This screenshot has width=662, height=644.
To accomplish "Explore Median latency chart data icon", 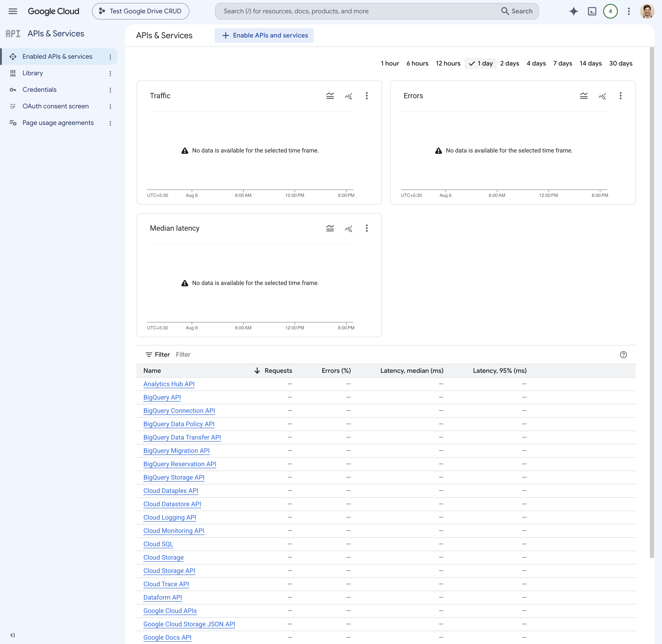I will [x=348, y=229].
